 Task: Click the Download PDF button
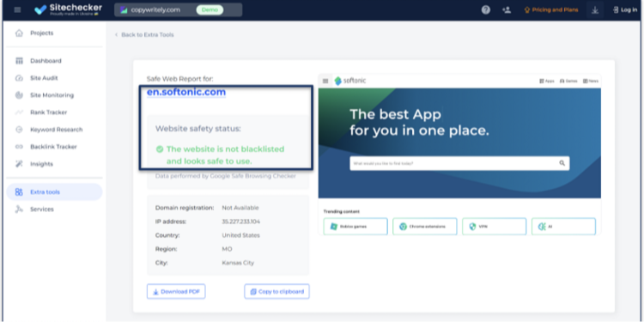176,292
